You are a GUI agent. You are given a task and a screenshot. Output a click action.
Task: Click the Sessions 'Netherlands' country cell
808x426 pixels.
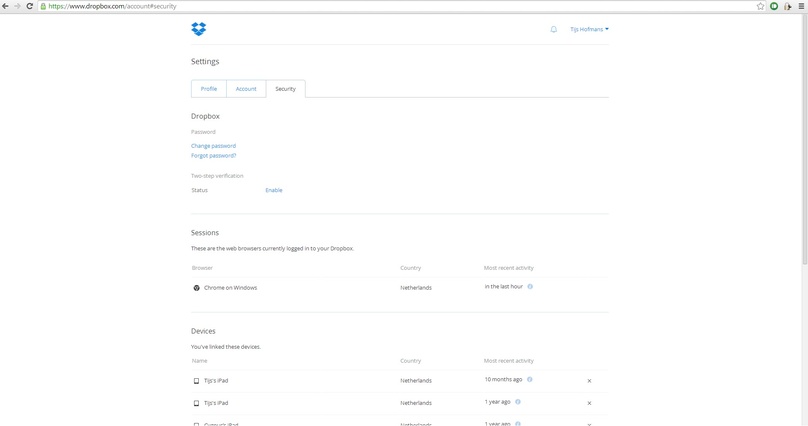pos(416,288)
